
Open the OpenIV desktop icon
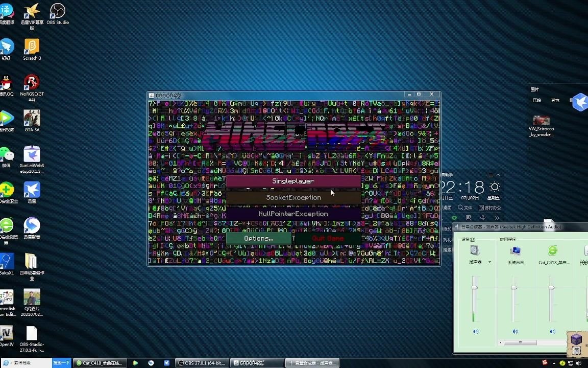[x=6, y=336]
